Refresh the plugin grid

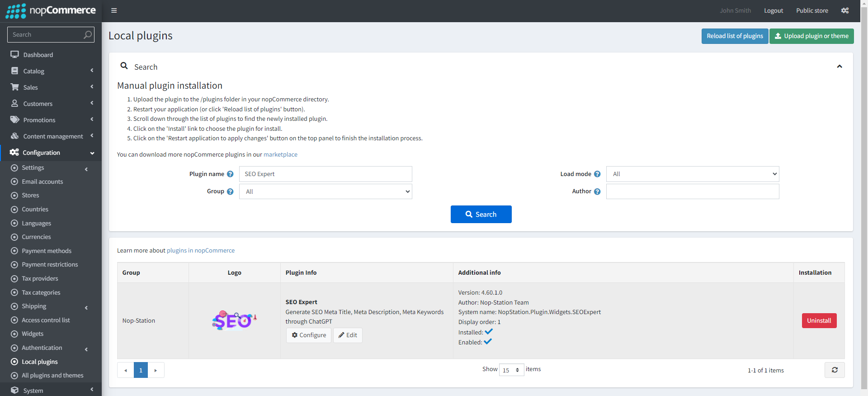835,370
